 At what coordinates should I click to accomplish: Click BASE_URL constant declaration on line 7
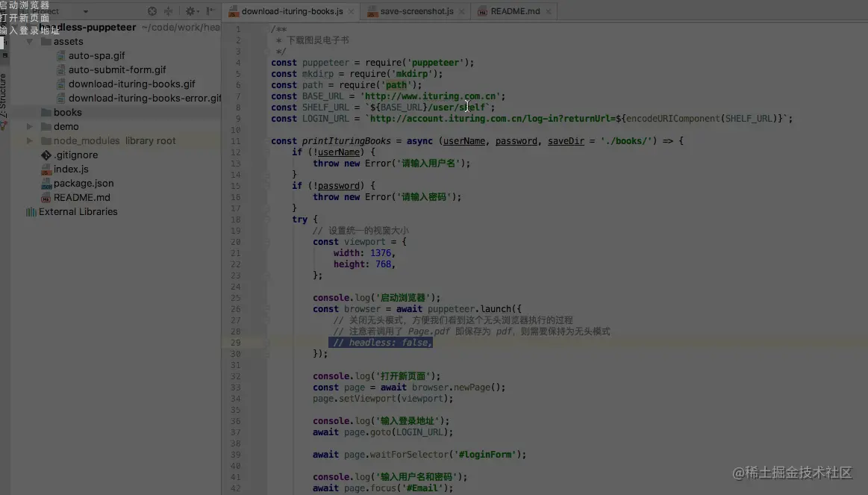322,96
